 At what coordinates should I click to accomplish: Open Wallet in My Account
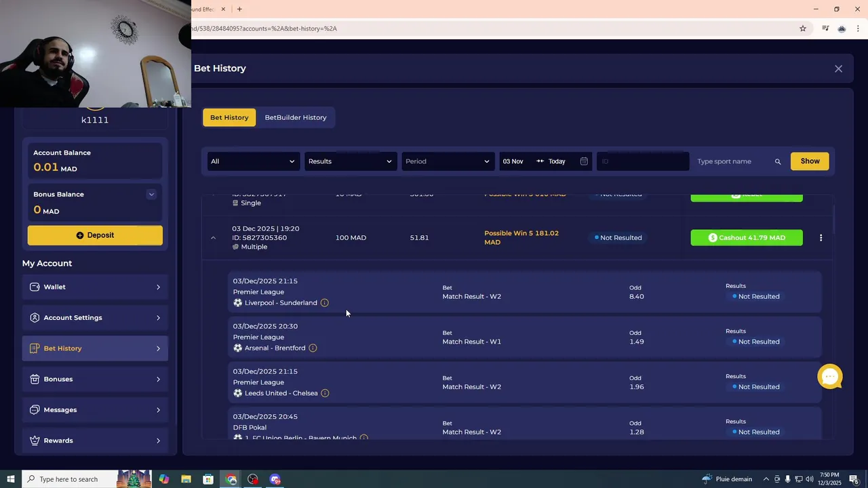(x=95, y=287)
